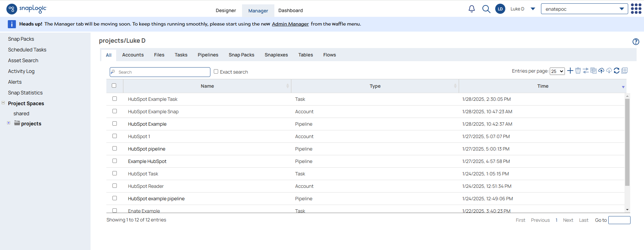Viewport: 644px width, 250px height.
Task: Open the Files tab
Action: coord(159,55)
